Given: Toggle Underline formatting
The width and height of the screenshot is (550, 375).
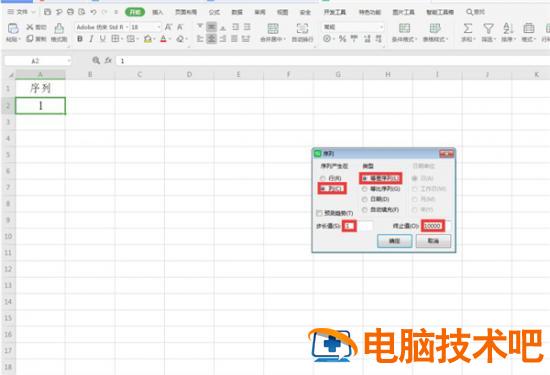Looking at the screenshot, I should coord(102,39).
